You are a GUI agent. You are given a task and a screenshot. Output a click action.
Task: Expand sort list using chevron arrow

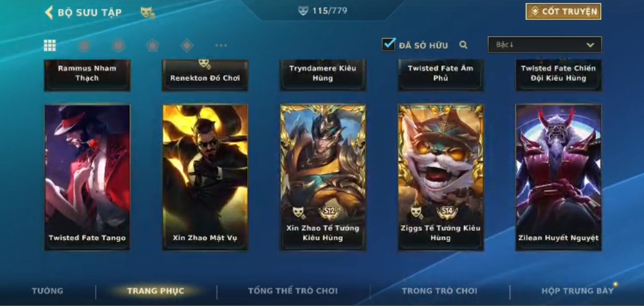coord(590,45)
